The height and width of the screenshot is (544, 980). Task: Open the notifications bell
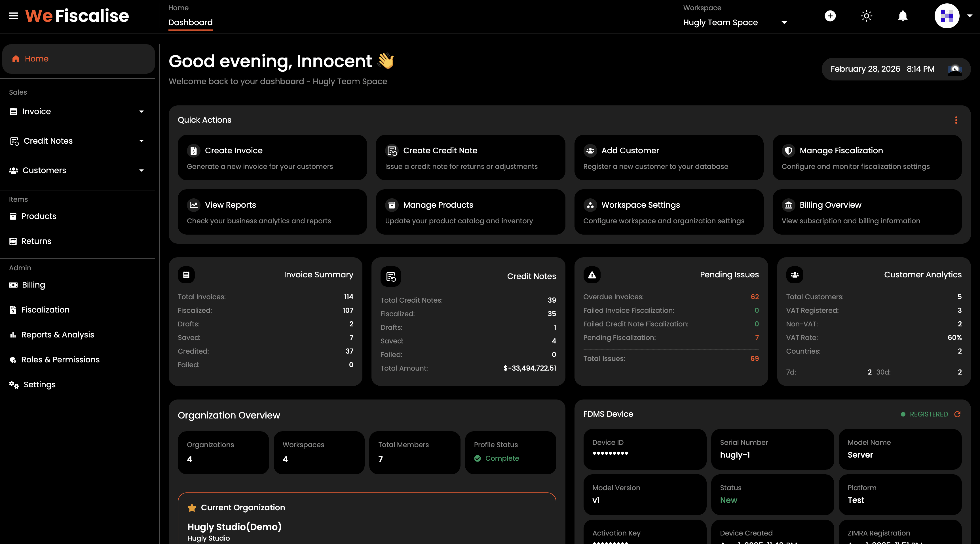902,16
